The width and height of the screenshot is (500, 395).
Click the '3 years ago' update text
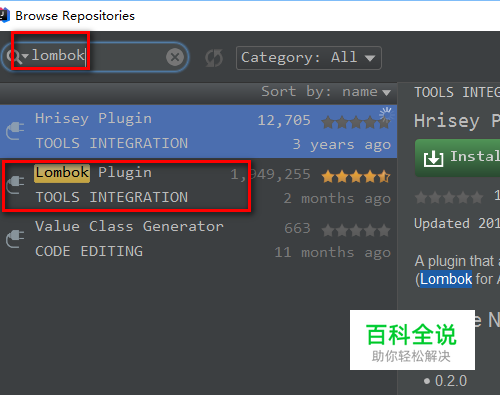[342, 145]
